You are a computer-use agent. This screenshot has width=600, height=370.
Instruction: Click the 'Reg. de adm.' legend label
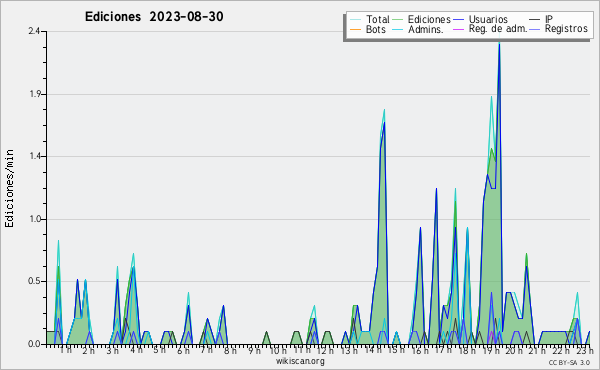[x=498, y=29]
